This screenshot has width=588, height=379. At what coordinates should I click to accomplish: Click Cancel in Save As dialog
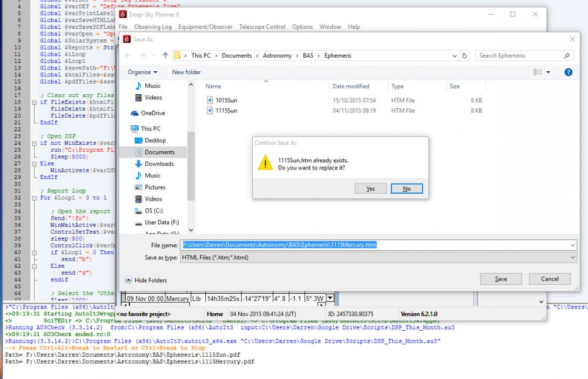tap(550, 279)
